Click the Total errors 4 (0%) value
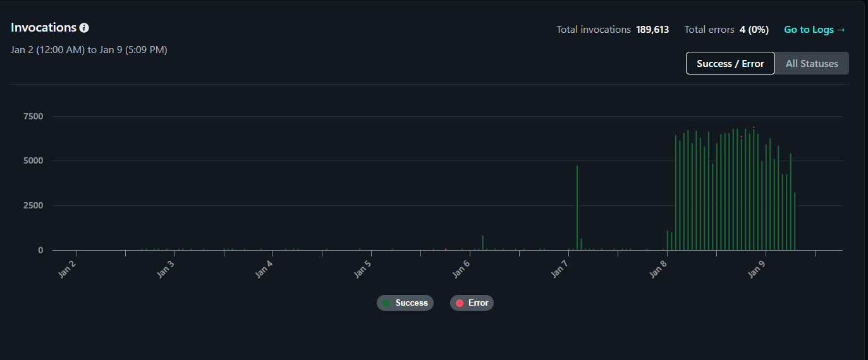868x360 pixels. [754, 29]
